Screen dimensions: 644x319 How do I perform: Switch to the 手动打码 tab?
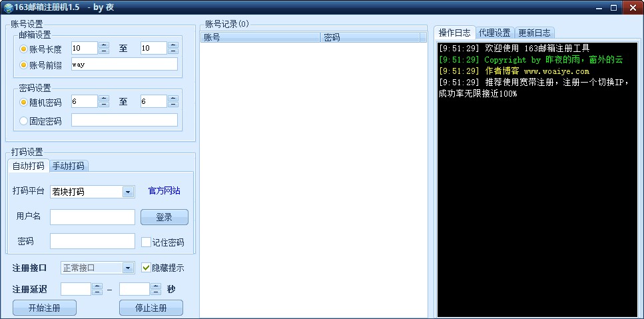click(x=69, y=166)
